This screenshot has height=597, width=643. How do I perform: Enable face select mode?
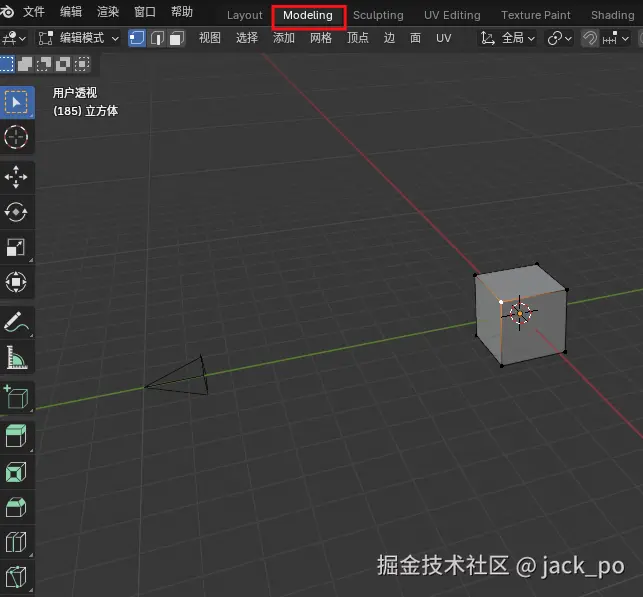coord(176,38)
